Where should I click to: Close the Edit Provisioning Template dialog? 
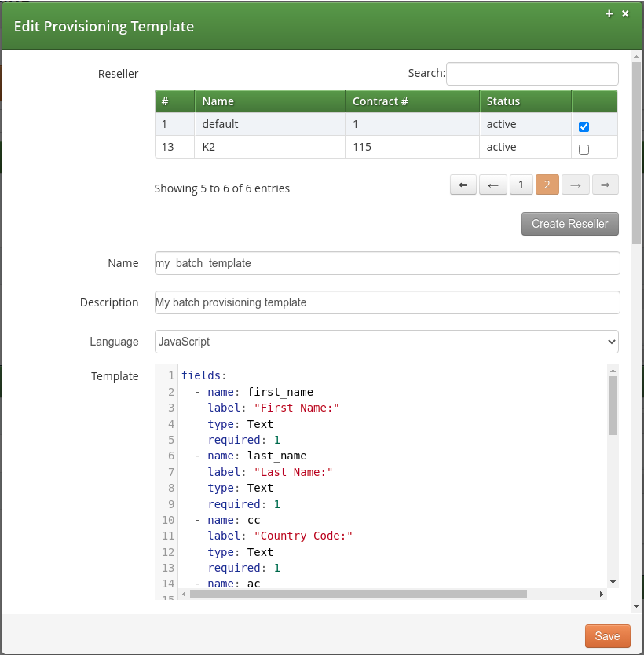[x=625, y=13]
